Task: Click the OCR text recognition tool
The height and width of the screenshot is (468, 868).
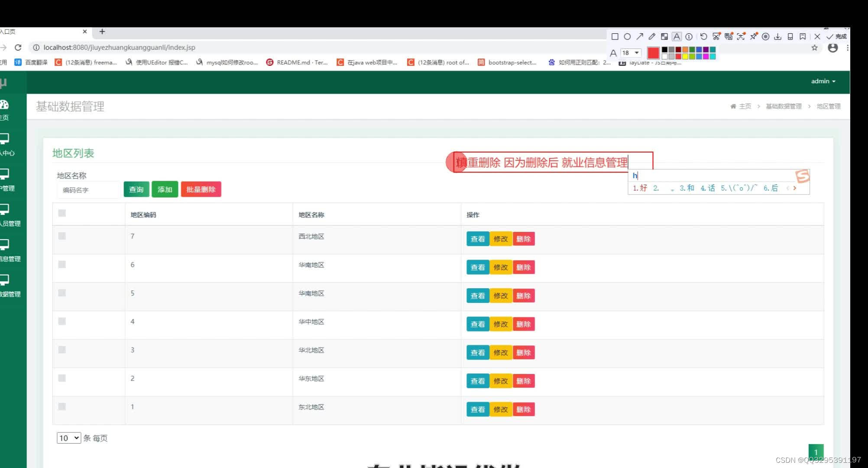Action: tap(741, 36)
